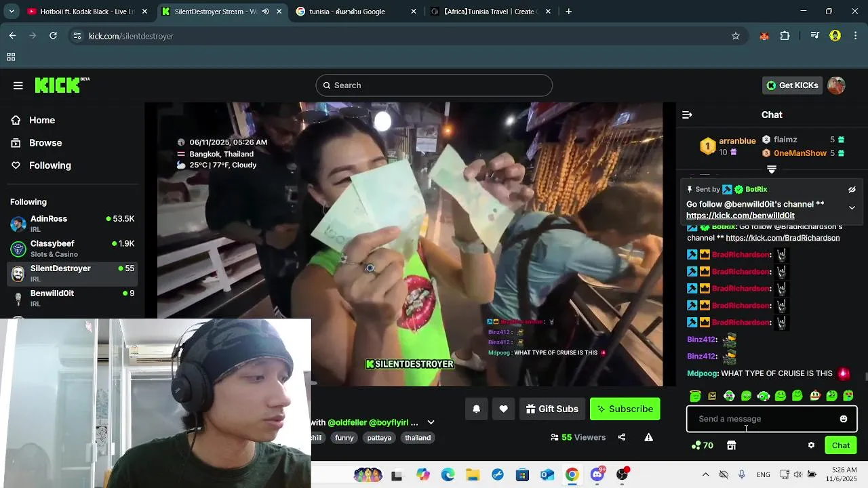Switch to Tunisia Travel tab
Viewport: 868px width, 488px height.
tap(491, 12)
